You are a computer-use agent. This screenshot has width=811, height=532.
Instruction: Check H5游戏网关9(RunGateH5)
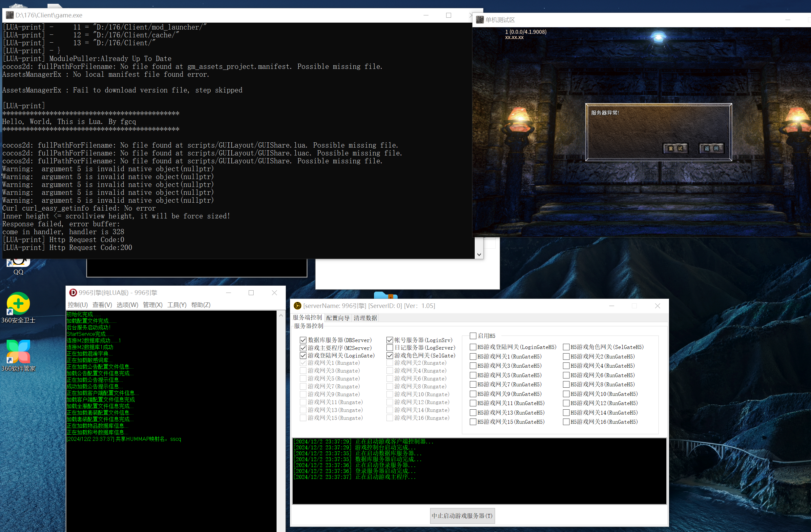click(x=473, y=394)
